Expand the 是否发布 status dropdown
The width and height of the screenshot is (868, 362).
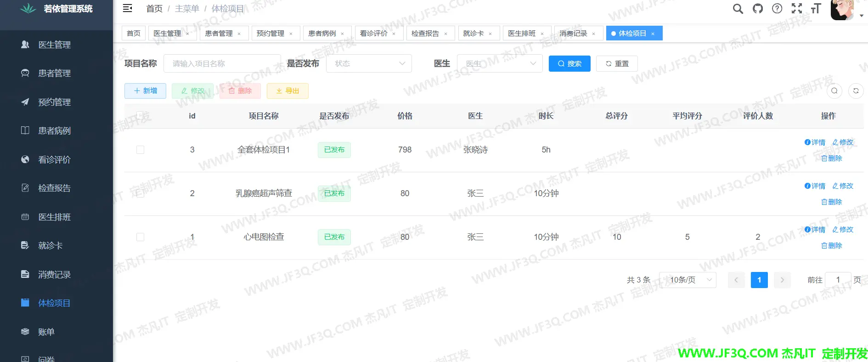tap(369, 63)
